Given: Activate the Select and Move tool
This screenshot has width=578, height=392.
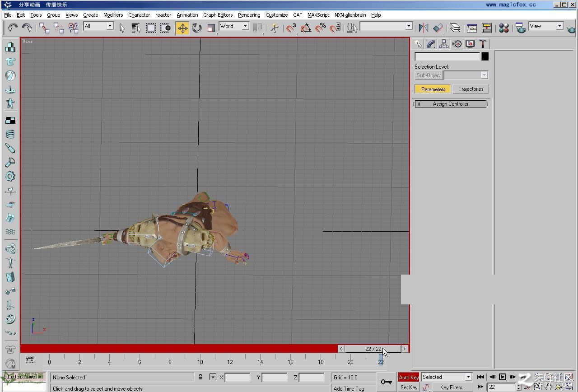Looking at the screenshot, I should 182,28.
